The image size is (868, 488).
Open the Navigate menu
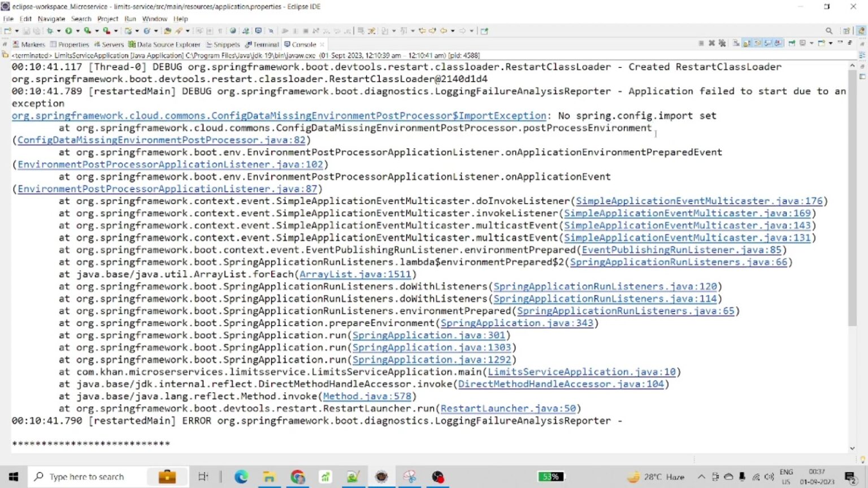click(51, 19)
